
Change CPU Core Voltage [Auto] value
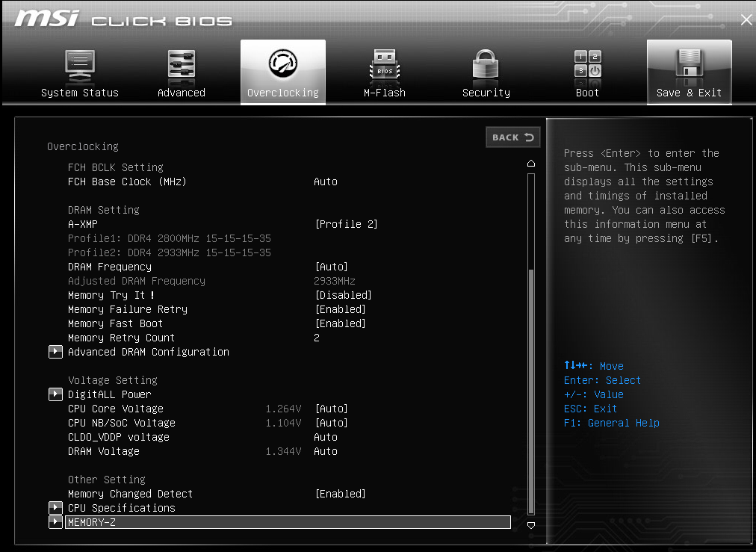(331, 409)
